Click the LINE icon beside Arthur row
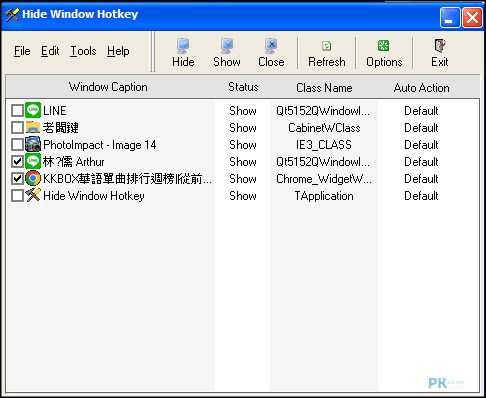This screenshot has height=398, width=486. [33, 161]
